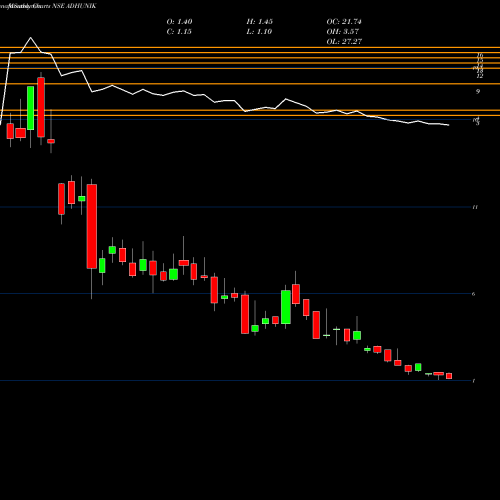Select the close value C: 1.15

[179, 32]
